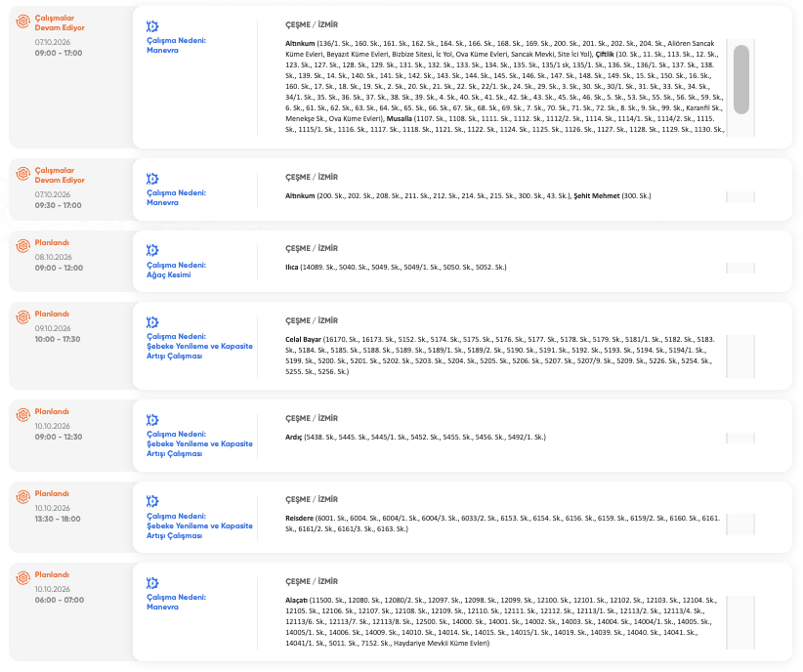Image resolution: width=803 pixels, height=672 pixels.
Task: Click the gear icon in the Celal Bayar outage row
Action: pyautogui.click(x=152, y=322)
